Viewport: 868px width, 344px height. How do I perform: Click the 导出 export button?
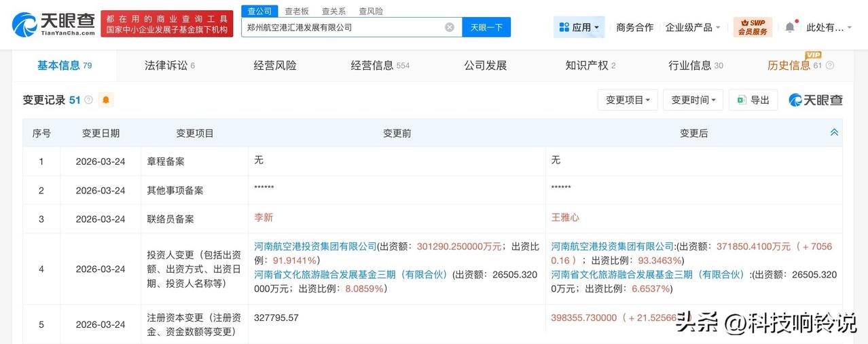coord(753,100)
